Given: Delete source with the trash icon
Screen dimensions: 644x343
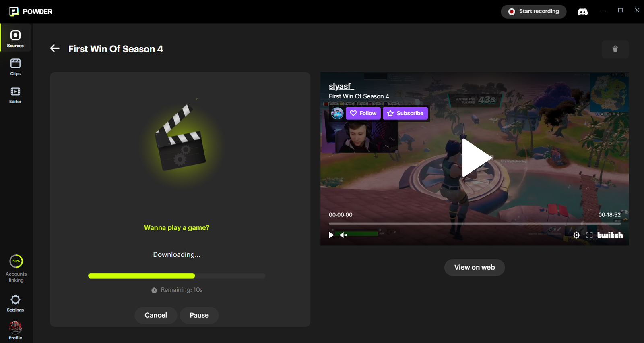Looking at the screenshot, I should click(615, 49).
